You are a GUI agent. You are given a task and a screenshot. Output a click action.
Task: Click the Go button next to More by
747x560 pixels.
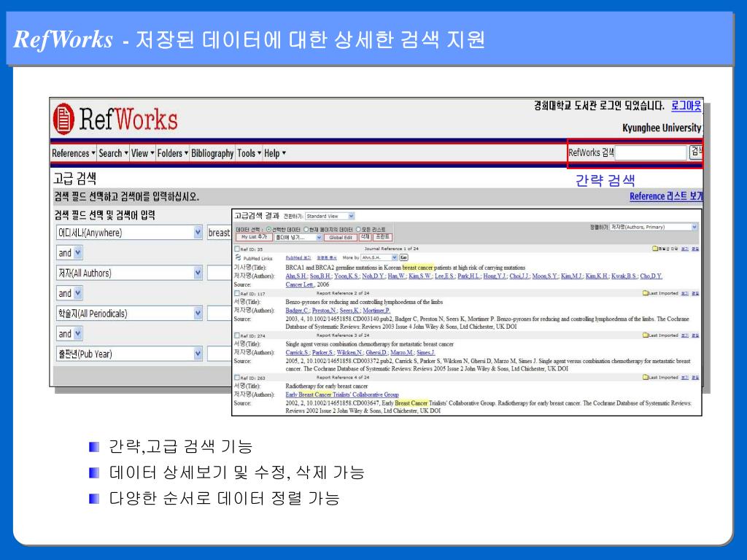point(403,257)
